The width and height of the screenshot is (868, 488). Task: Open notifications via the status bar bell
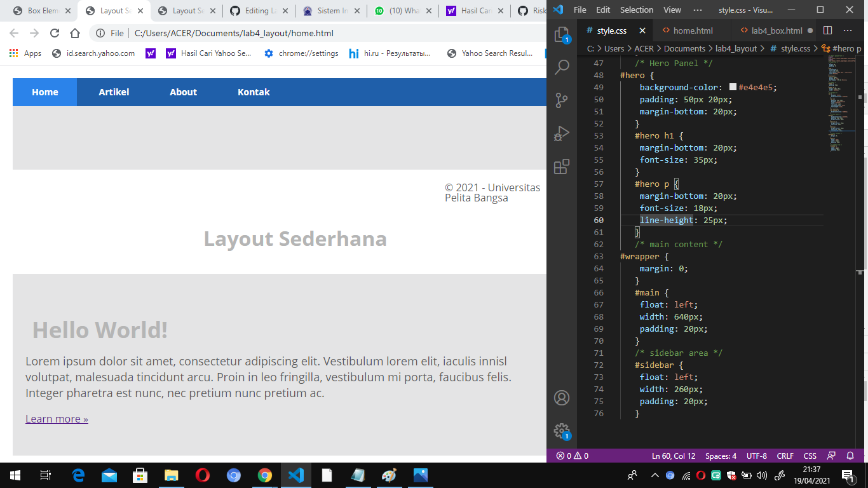pos(851,456)
